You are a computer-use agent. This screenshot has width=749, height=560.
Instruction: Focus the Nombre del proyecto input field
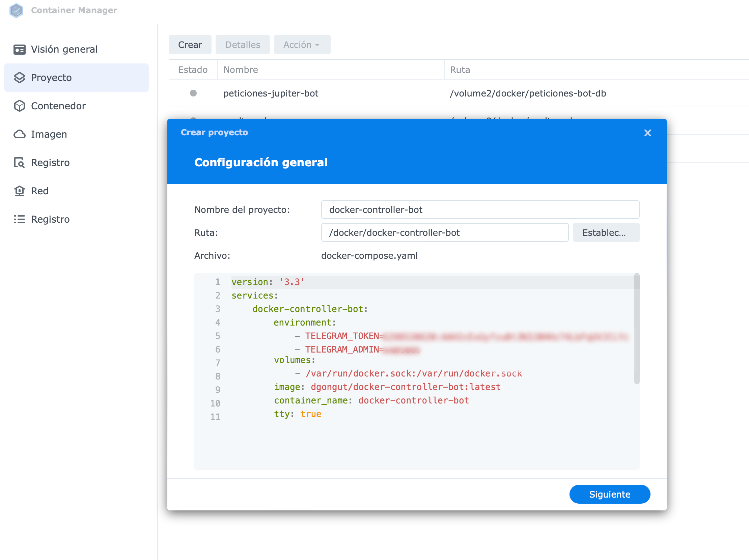pyautogui.click(x=480, y=209)
